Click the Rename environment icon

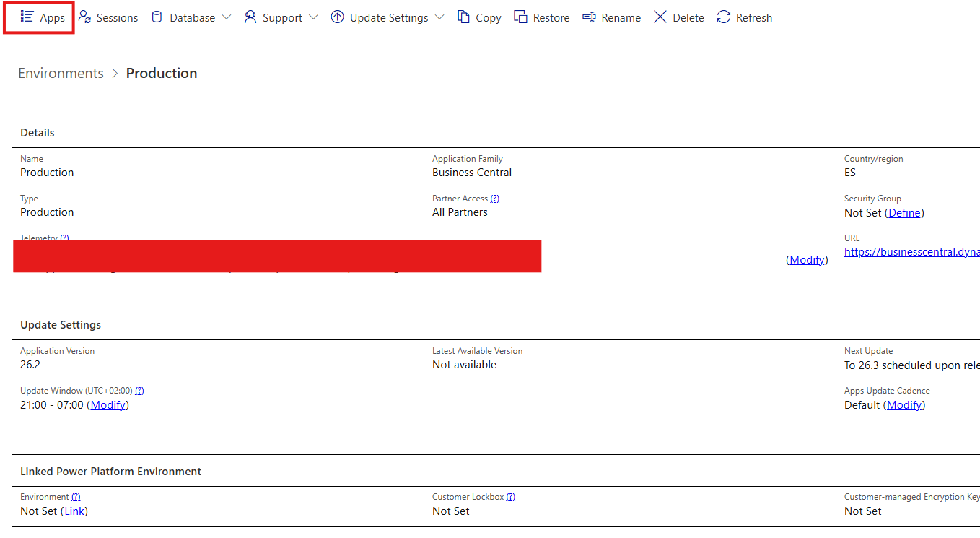coord(589,17)
